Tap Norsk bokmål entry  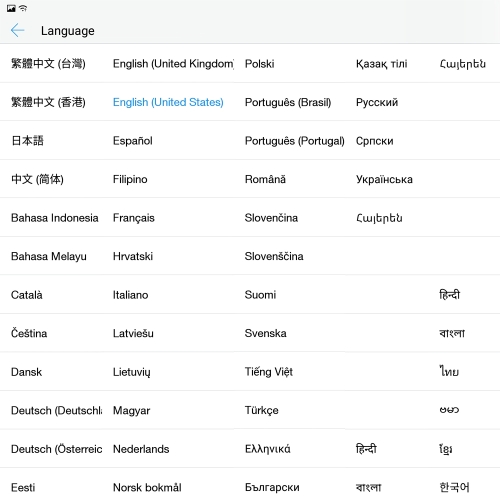(x=147, y=487)
